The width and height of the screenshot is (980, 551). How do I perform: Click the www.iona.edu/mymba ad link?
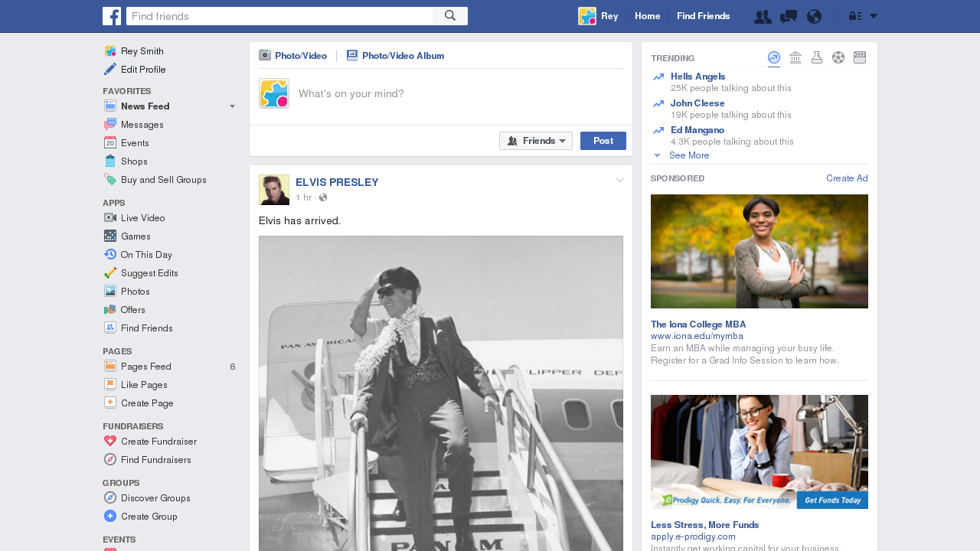(x=697, y=336)
